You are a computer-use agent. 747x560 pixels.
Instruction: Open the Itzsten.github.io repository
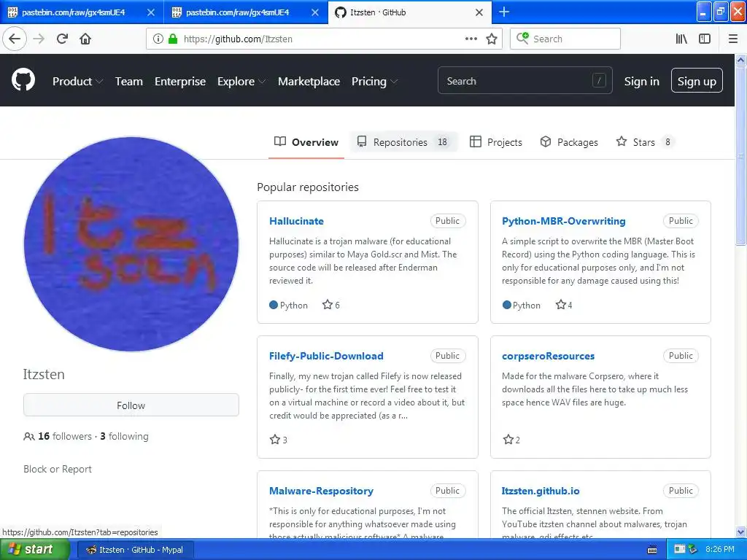point(541,491)
